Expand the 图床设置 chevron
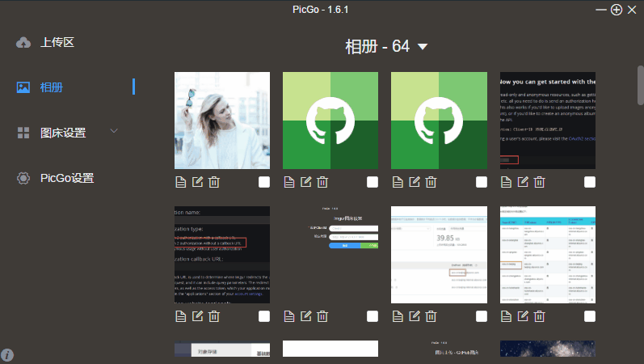Image resolution: width=644 pixels, height=364 pixels. [114, 131]
